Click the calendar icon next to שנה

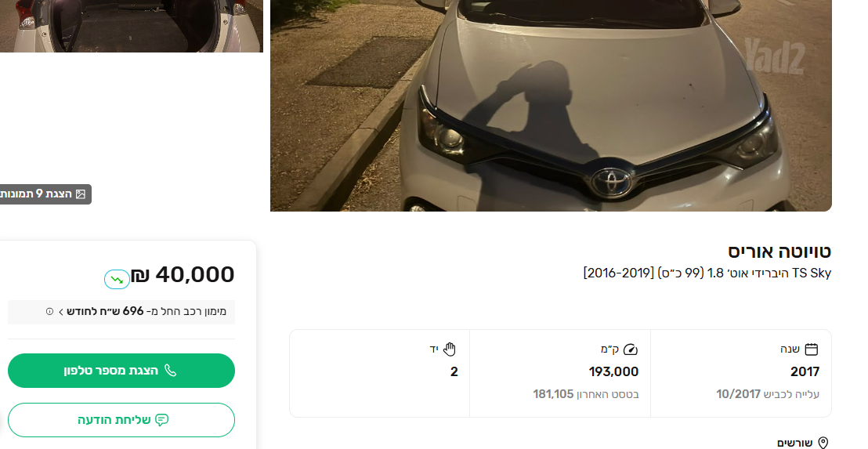click(x=811, y=349)
